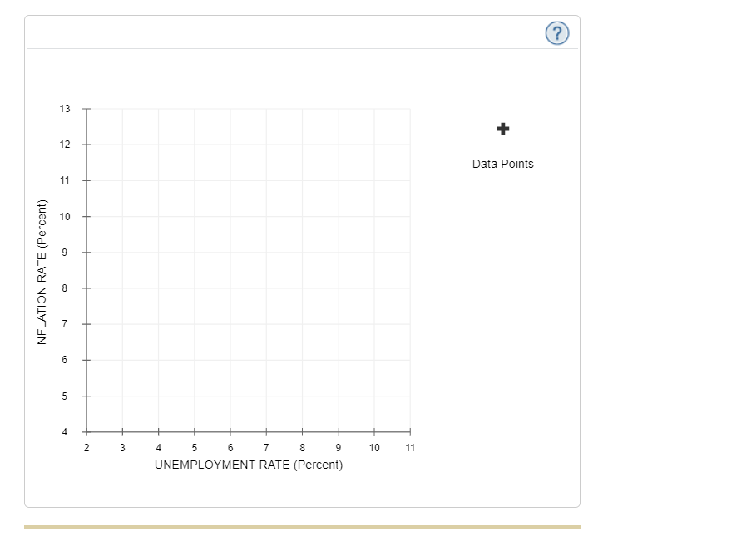Plot a point at unemployment 5, inflation 8

[194, 287]
